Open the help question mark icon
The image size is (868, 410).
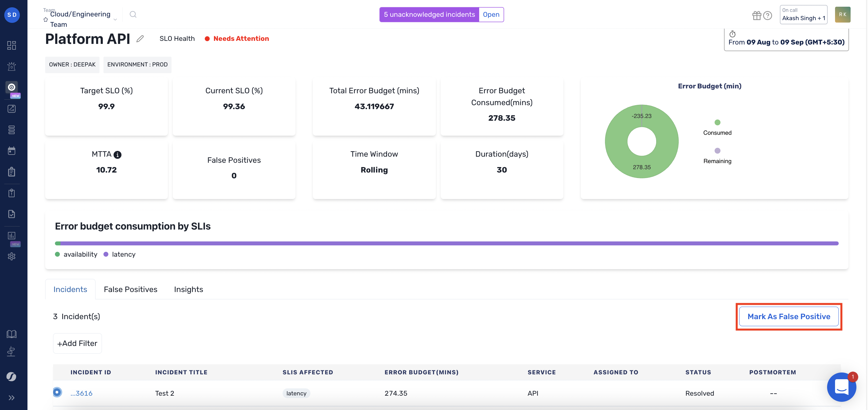pyautogui.click(x=768, y=15)
